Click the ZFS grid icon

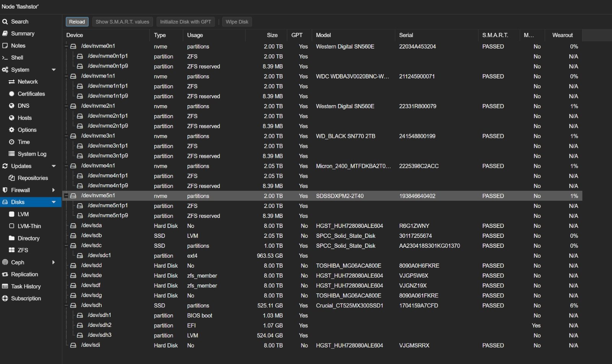coord(11,250)
